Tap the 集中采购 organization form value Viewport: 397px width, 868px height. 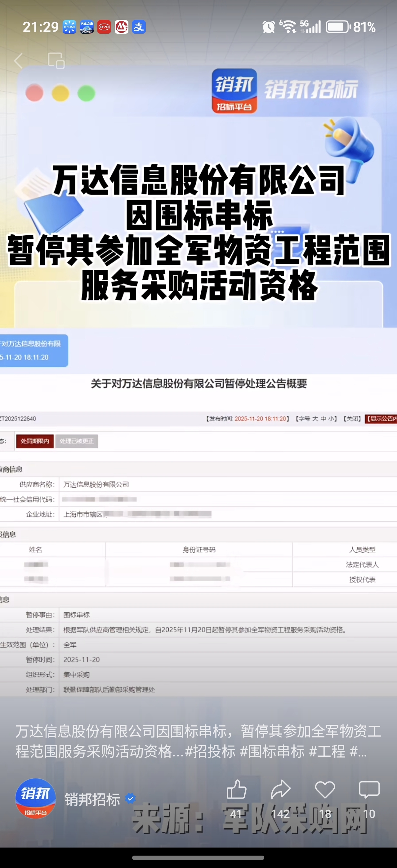[77, 675]
